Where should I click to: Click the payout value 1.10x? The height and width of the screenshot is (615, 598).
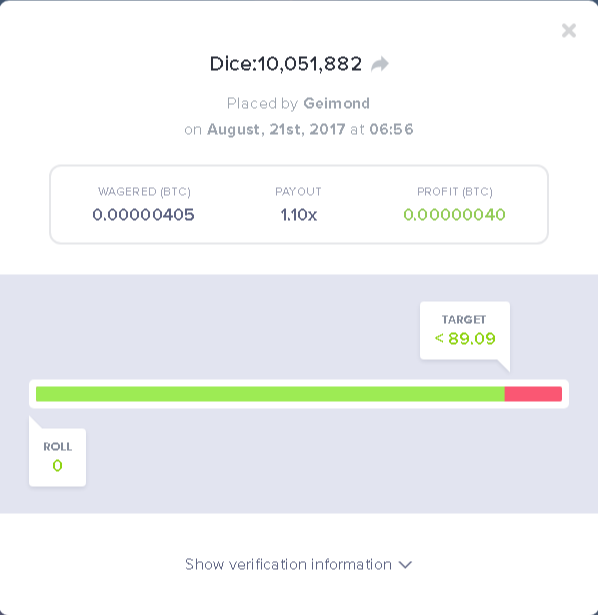click(x=298, y=215)
